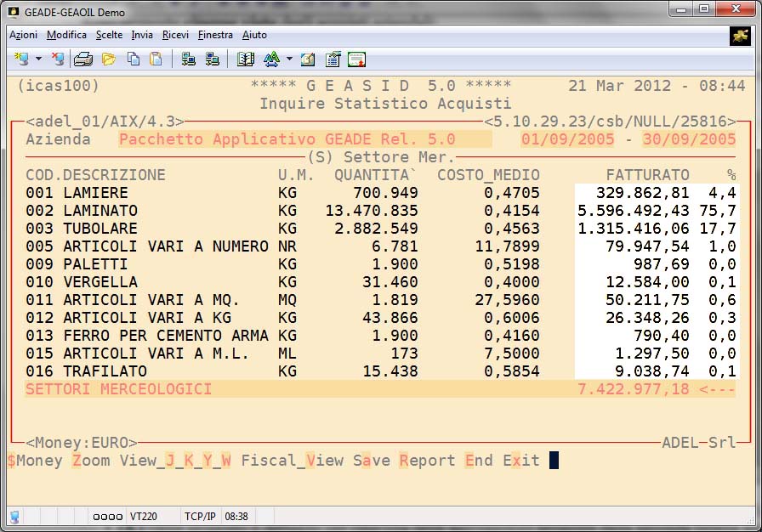
Task: Select the Zoom command in bottom bar
Action: pos(91,461)
